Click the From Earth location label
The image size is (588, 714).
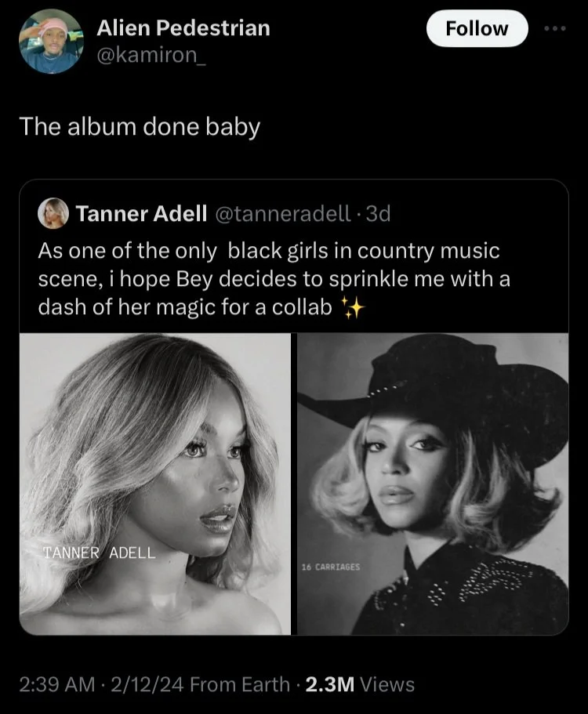[240, 684]
